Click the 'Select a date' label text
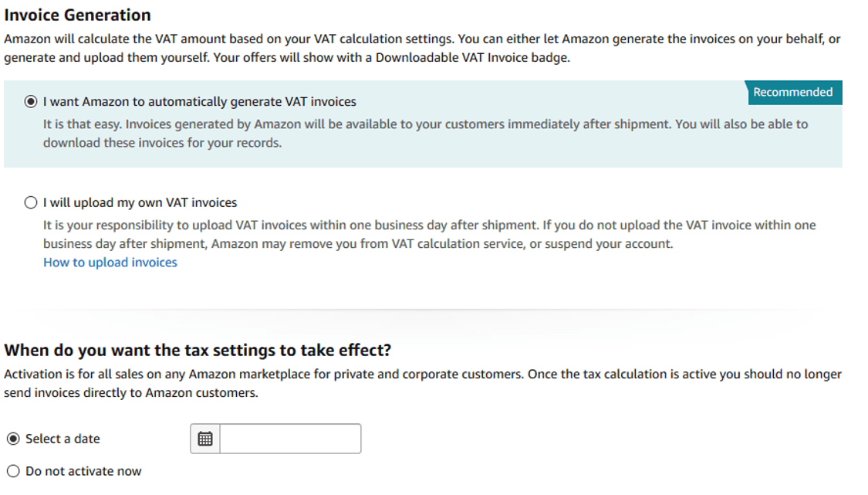Viewport: 868px width, 495px height. tap(62, 439)
